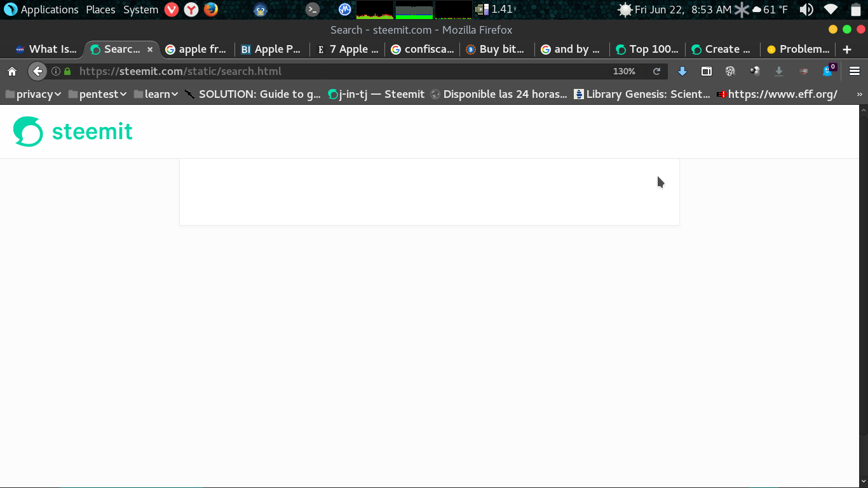Click the page vertical scrollbar
Viewport: 868px width, 488px height.
click(x=864, y=296)
